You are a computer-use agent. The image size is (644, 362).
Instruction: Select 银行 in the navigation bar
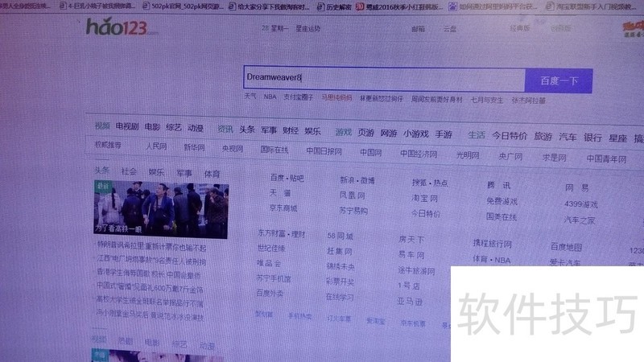tap(592, 138)
